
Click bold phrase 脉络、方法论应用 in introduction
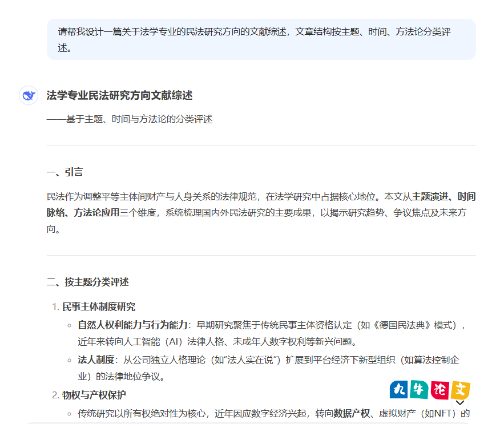coord(83,212)
